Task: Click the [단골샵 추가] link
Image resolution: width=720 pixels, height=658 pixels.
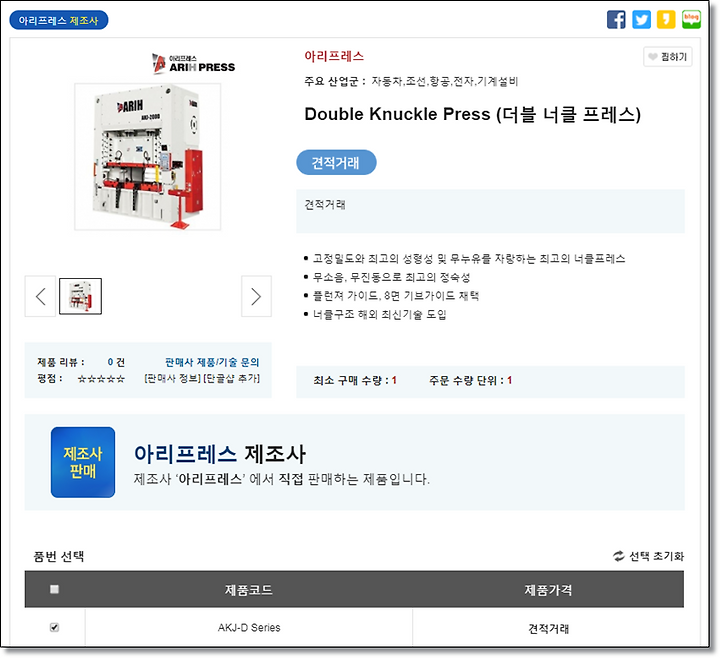Action: [x=231, y=378]
